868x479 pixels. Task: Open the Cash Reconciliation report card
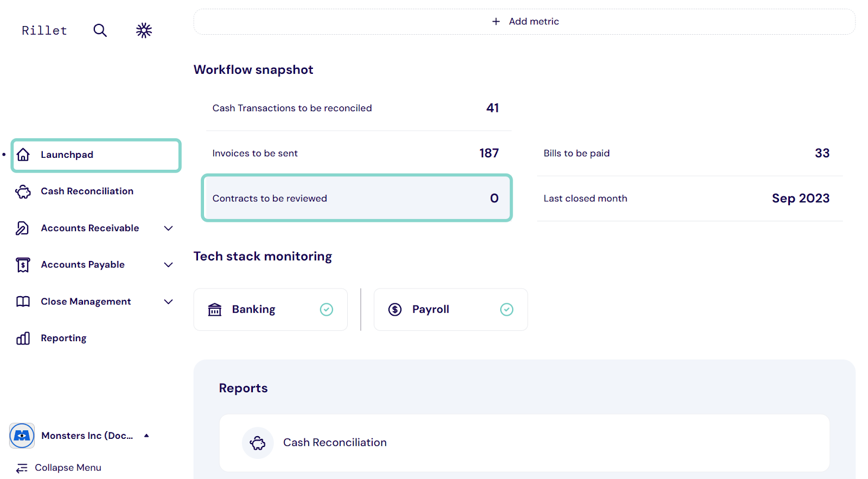[524, 443]
